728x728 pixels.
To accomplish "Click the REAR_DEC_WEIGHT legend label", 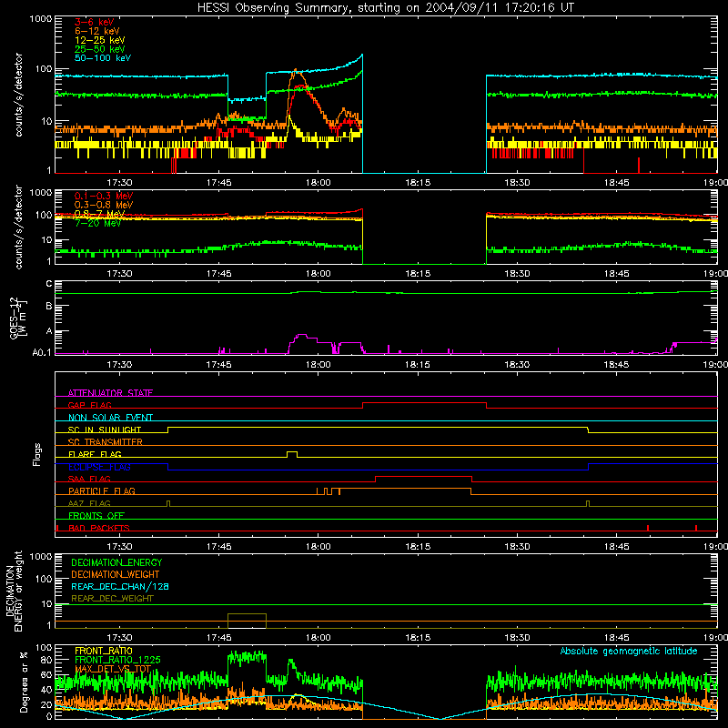I will (x=112, y=599).
